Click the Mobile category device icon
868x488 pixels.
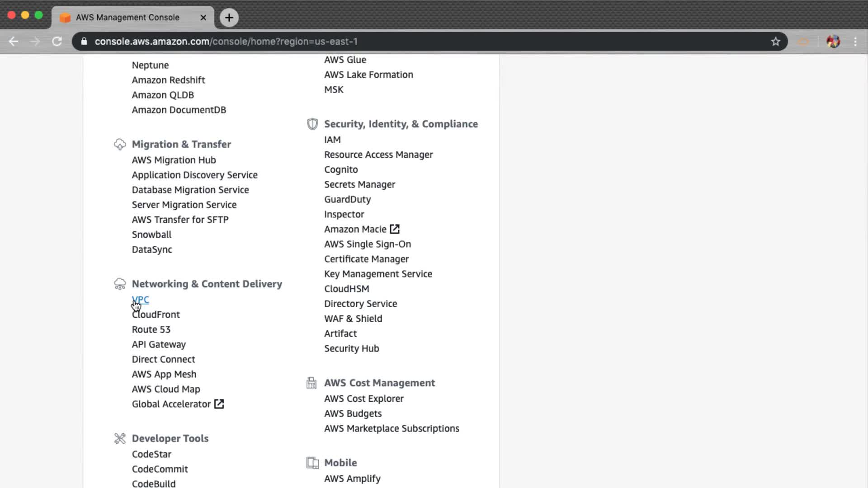coord(312,463)
